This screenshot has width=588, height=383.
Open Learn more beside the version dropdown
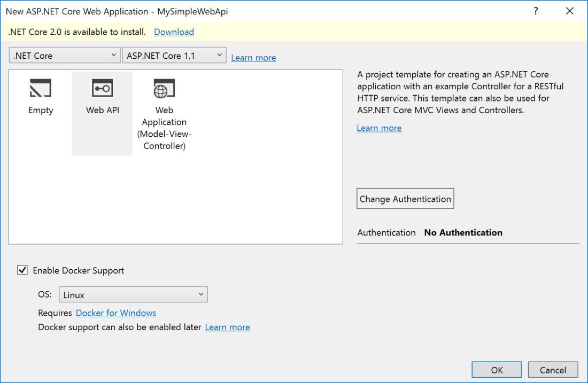pos(253,58)
